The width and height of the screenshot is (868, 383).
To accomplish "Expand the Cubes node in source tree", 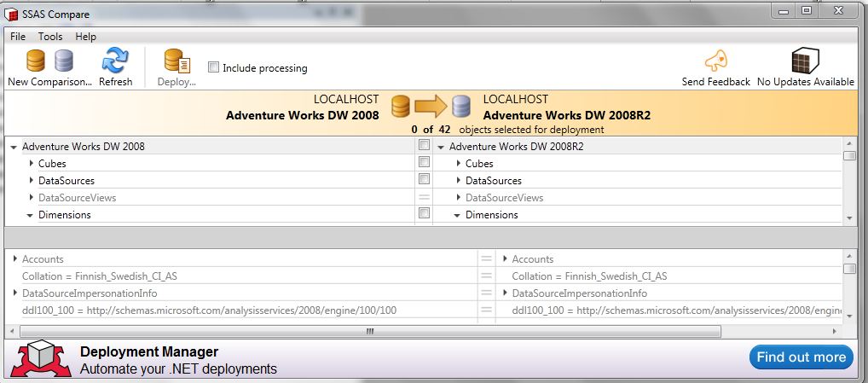I will click(31, 163).
